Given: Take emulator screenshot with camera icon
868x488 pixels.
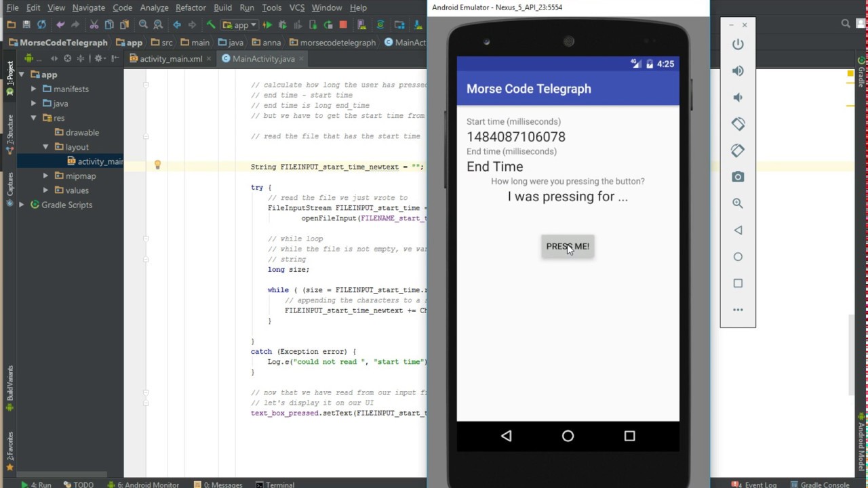Looking at the screenshot, I should [738, 177].
